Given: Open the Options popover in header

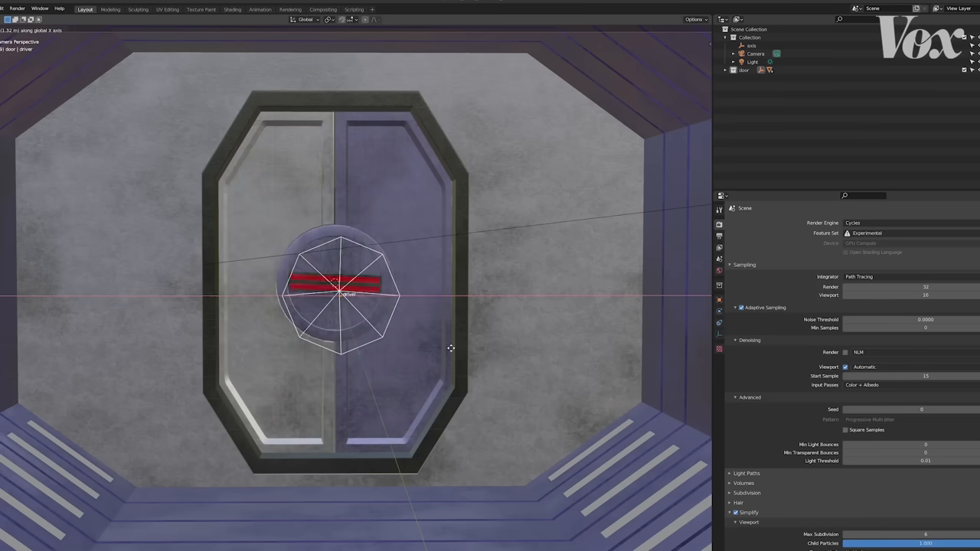Looking at the screenshot, I should click(x=694, y=19).
